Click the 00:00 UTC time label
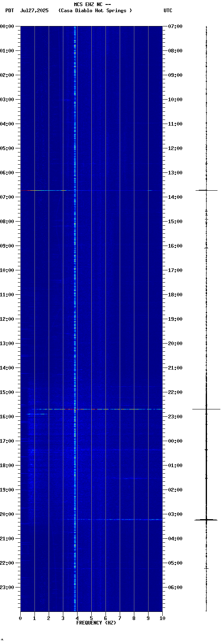The image size is (224, 644). pyautogui.click(x=175, y=441)
